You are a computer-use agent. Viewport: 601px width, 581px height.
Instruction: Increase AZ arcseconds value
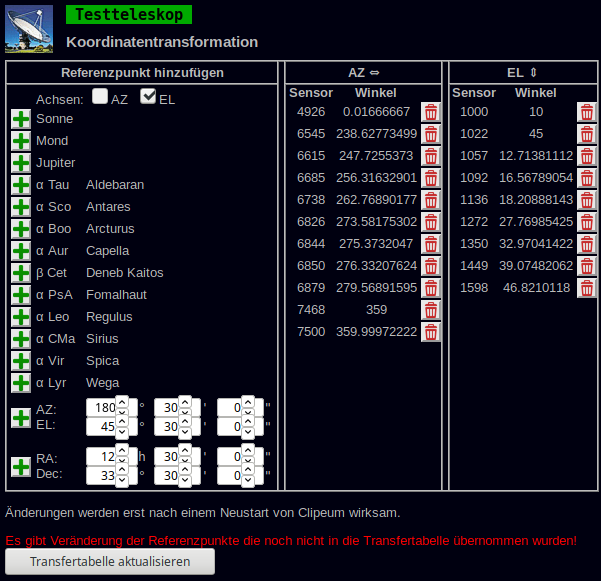[248, 402]
